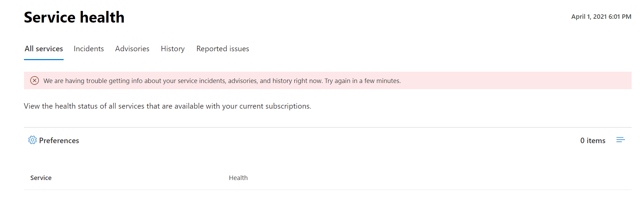The height and width of the screenshot is (207, 644).
Task: Switch to the Incidents tab
Action: pos(89,49)
